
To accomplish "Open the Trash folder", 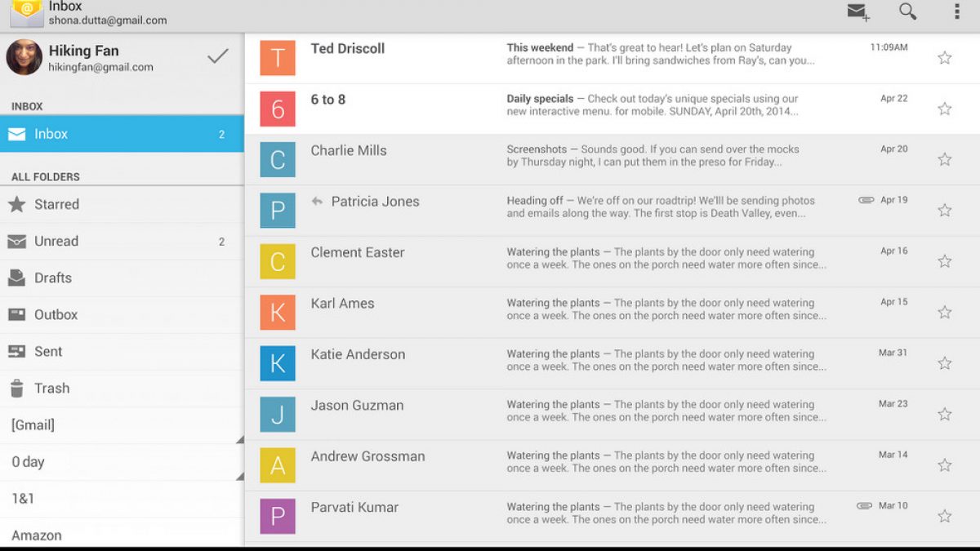I will click(x=122, y=388).
